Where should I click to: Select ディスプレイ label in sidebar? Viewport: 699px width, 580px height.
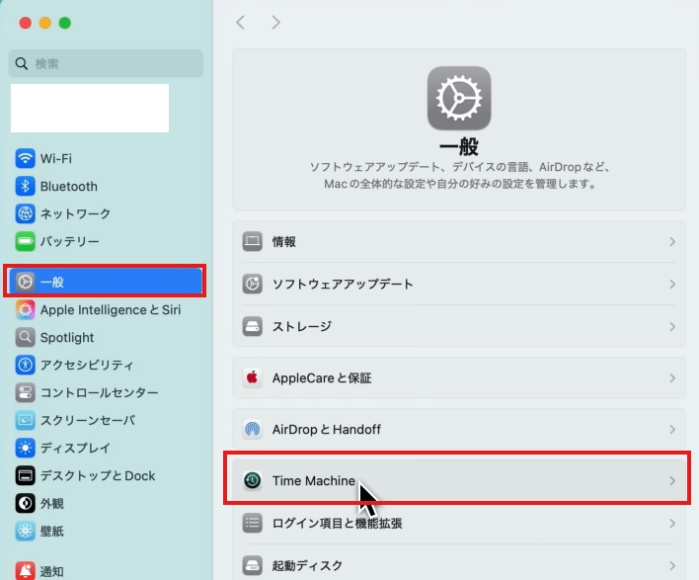[x=75, y=448]
